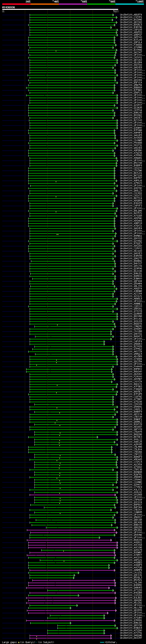The width and height of the screenshot is (146, 644).
Task: Open the UniRef100_A8U9T4 hit label
Action: 131,15
